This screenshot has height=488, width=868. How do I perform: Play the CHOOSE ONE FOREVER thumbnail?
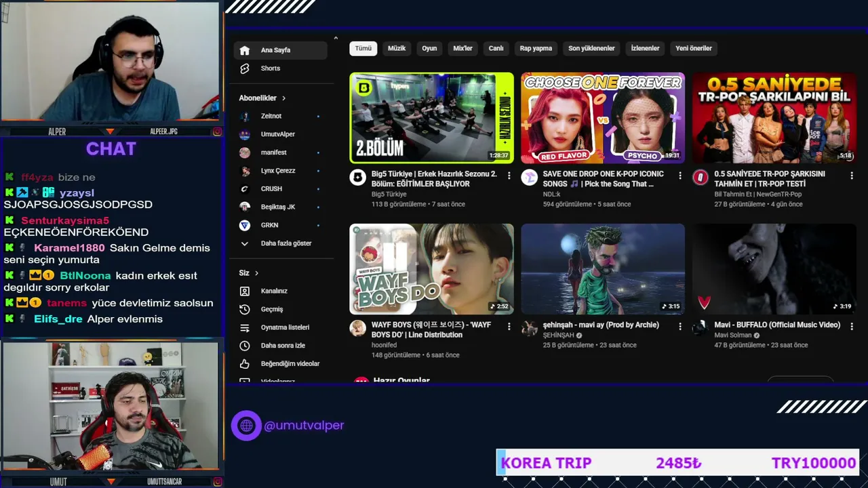click(603, 118)
